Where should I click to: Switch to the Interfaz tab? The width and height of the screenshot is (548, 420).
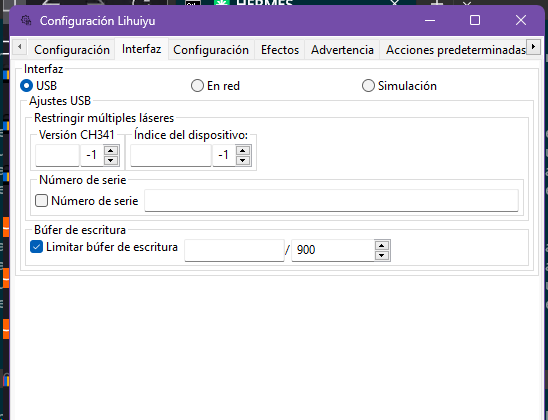point(142,49)
